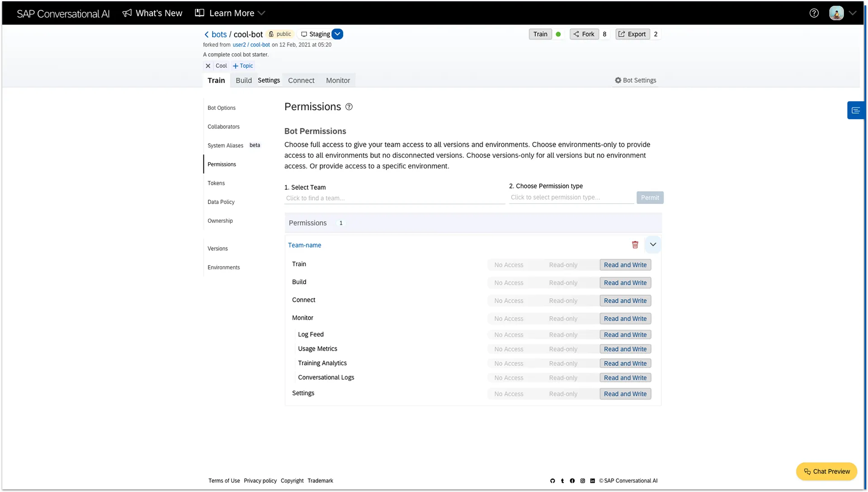Click the Facebook footer icon
The height and width of the screenshot is (492, 868).
pos(572,481)
